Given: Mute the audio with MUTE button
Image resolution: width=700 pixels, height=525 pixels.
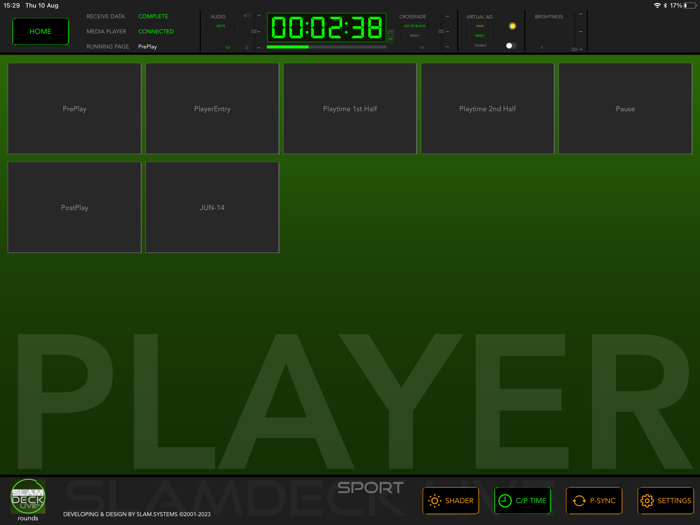Looking at the screenshot, I should (221, 26).
